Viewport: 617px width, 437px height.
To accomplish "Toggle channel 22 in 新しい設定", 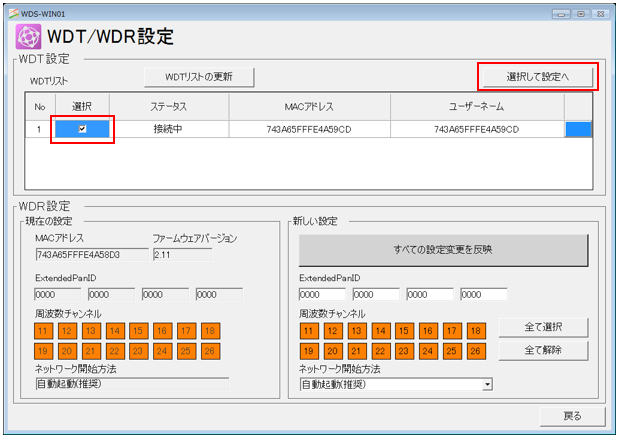I will click(380, 351).
